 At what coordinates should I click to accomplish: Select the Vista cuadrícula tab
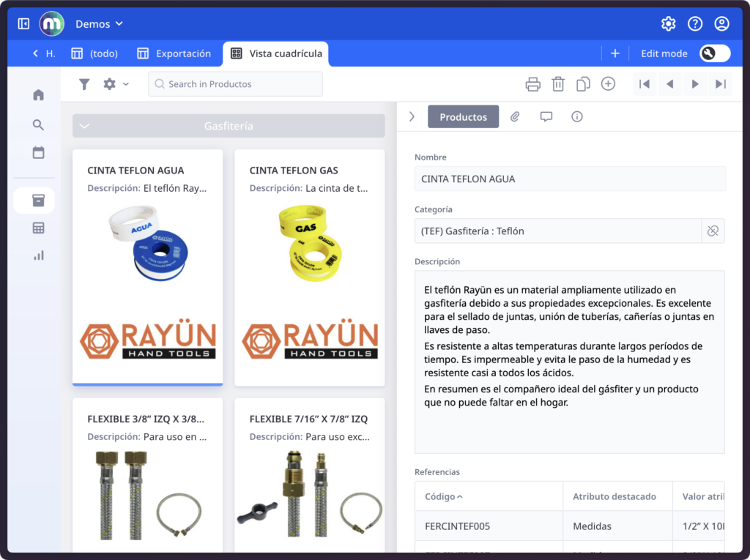click(x=276, y=53)
